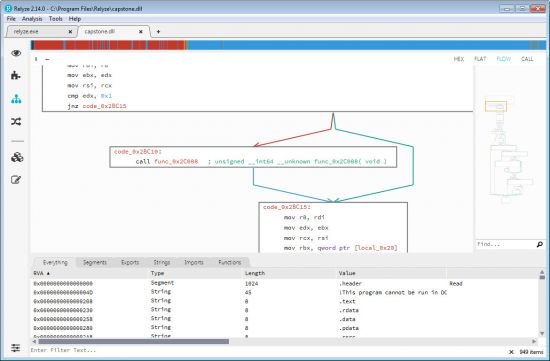Viewport: 550px width, 361px height.
Task: Click the 'mov rcx, rsi' instruction
Action: pos(306,238)
